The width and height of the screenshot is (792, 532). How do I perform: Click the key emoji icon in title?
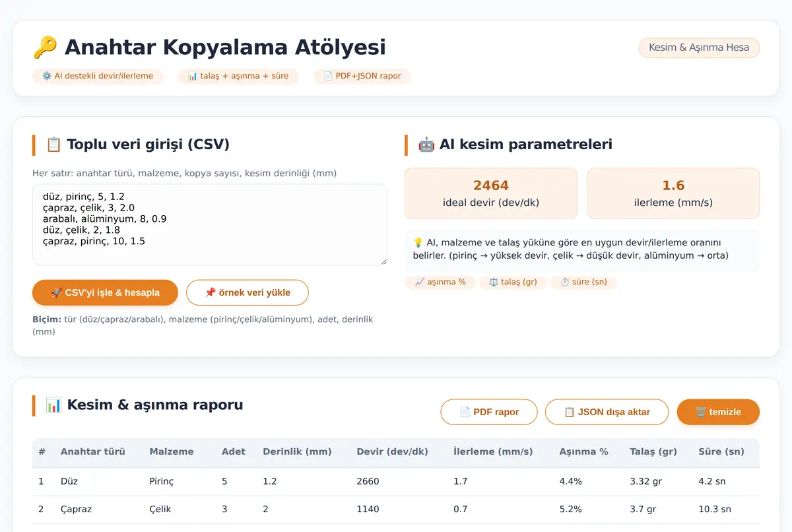[45, 48]
